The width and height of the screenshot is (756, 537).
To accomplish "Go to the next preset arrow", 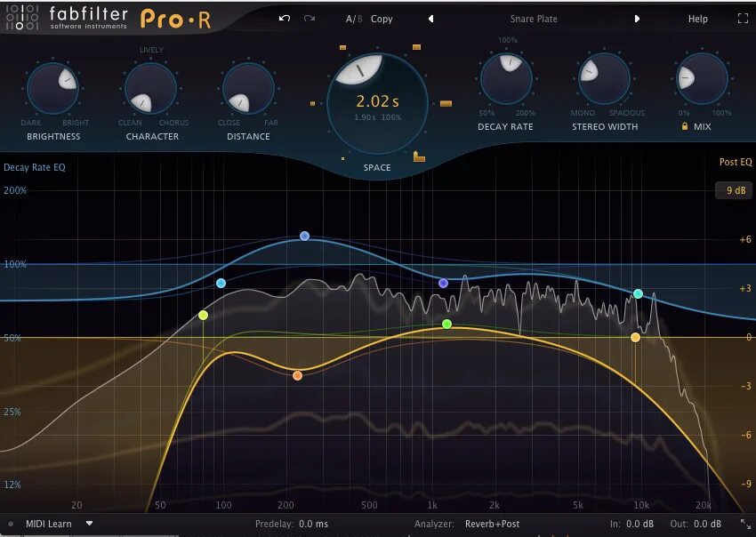I will 637,19.
